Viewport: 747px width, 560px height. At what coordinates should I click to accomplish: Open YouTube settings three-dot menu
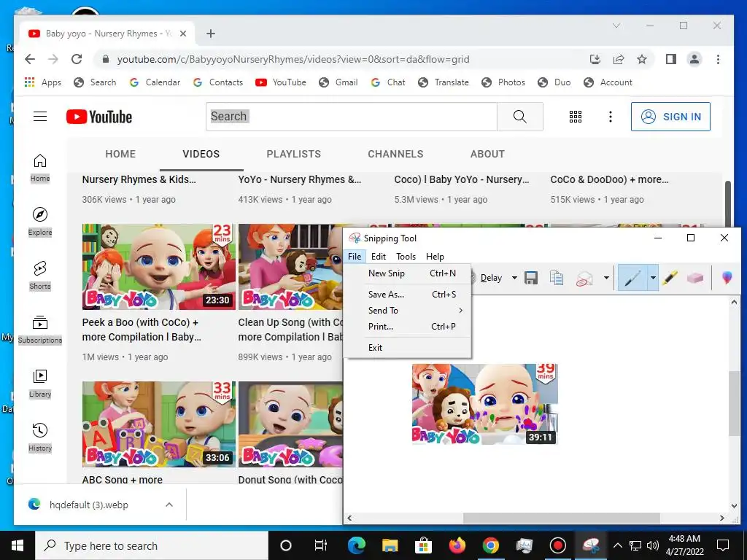pos(611,117)
